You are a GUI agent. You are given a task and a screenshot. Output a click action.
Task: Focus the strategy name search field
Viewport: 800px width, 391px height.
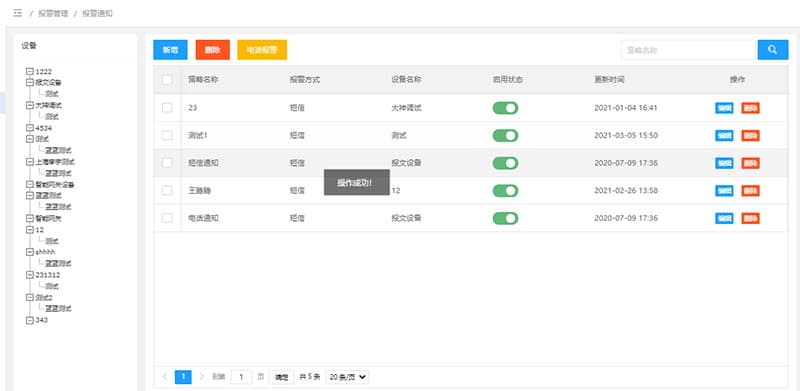688,50
